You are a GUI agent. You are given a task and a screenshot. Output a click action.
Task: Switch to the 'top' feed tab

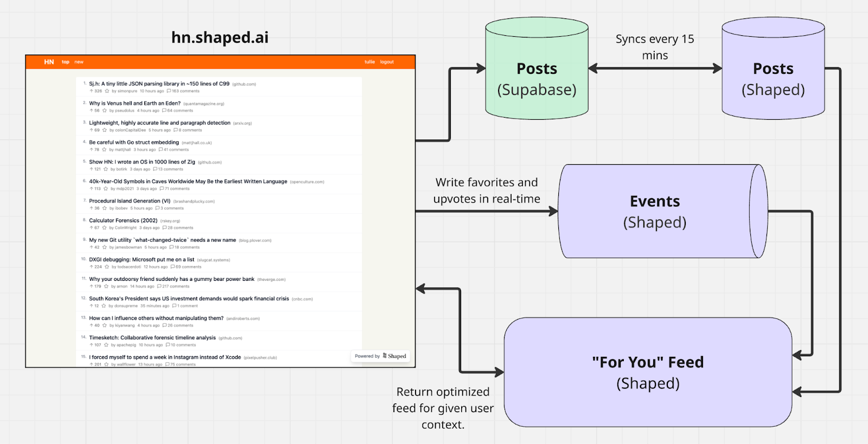[66, 62]
